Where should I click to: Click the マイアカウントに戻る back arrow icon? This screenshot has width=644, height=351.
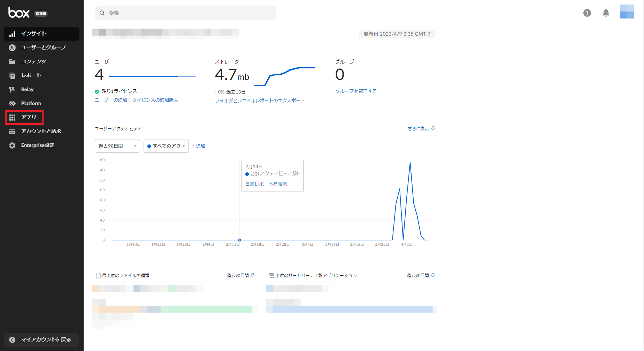(12, 340)
